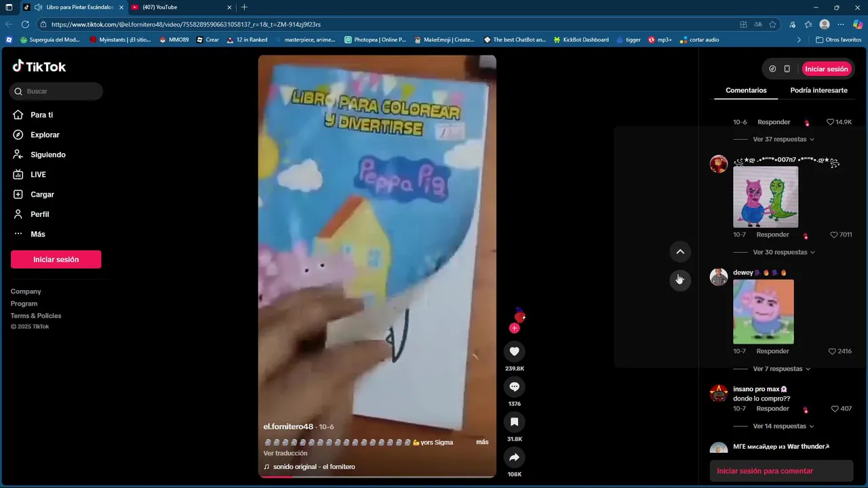Like the comment with 14.9K likes

pyautogui.click(x=830, y=122)
